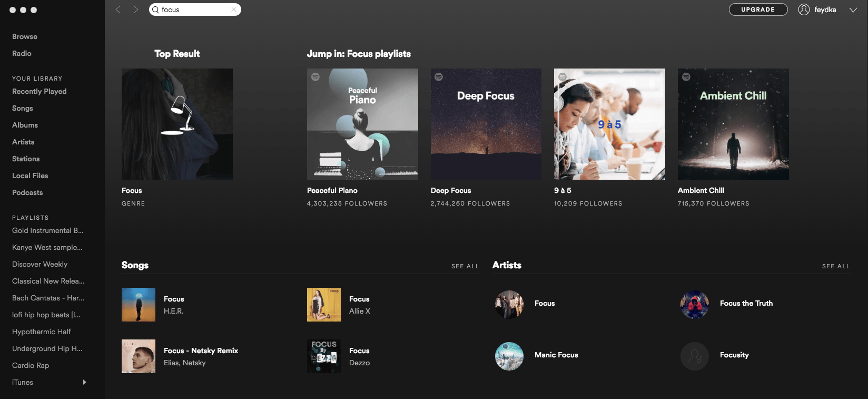Expand the account dropdown chevron
This screenshot has height=399, width=868.
click(x=853, y=10)
